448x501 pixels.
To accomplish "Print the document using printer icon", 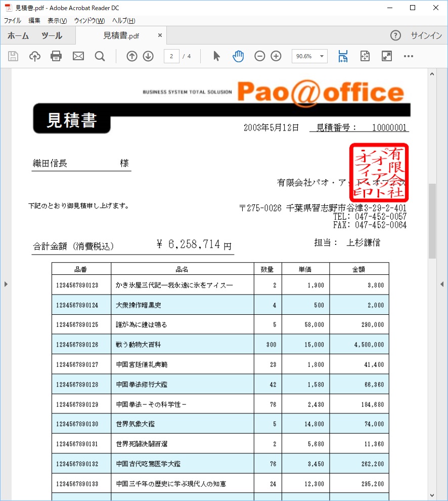I will [56, 56].
